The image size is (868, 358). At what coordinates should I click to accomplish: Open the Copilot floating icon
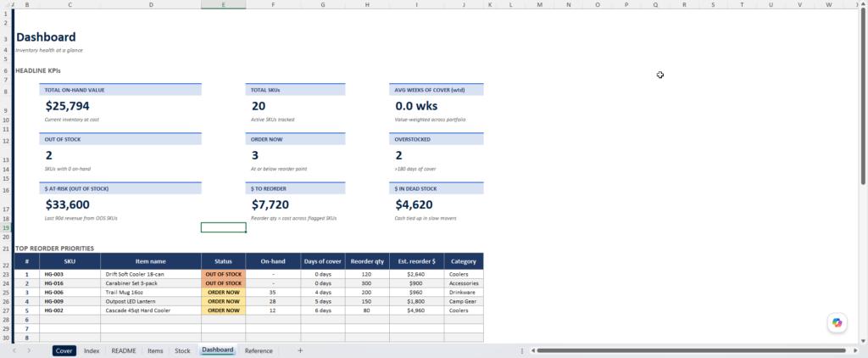837,322
